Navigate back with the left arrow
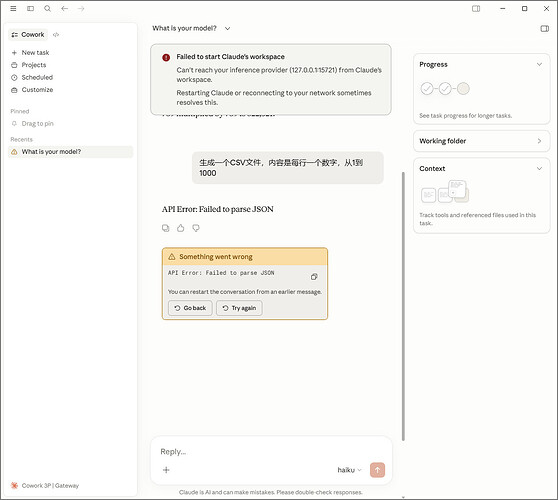This screenshot has height=500, width=558. click(x=64, y=9)
